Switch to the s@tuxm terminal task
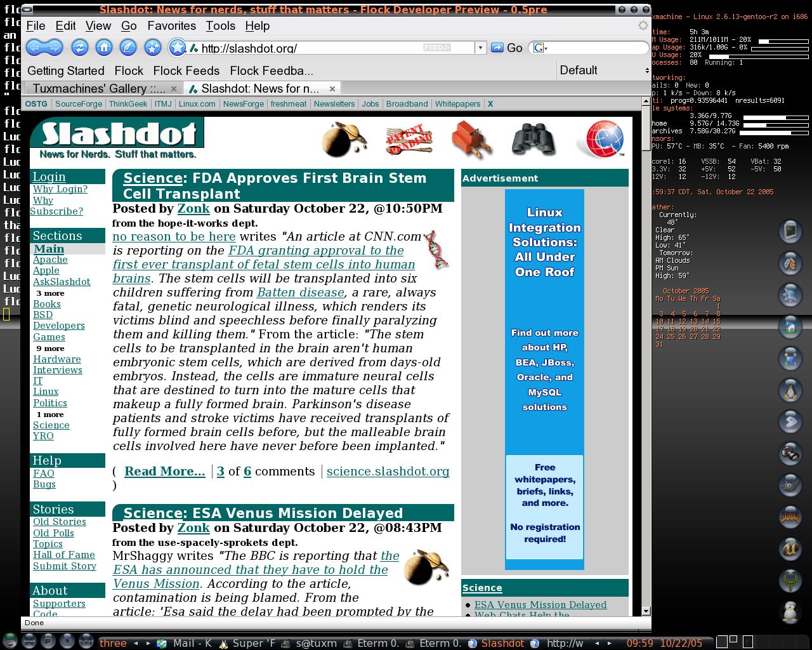The image size is (812, 650). pyautogui.click(x=310, y=643)
